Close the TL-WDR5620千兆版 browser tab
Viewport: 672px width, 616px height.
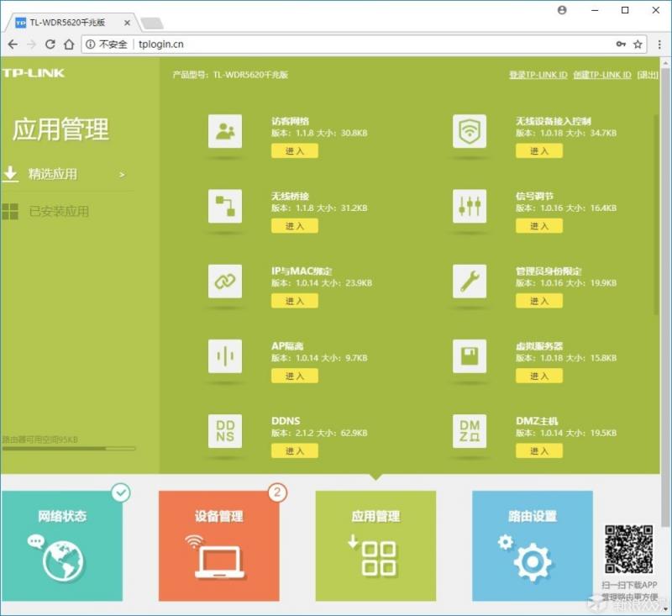[x=128, y=23]
